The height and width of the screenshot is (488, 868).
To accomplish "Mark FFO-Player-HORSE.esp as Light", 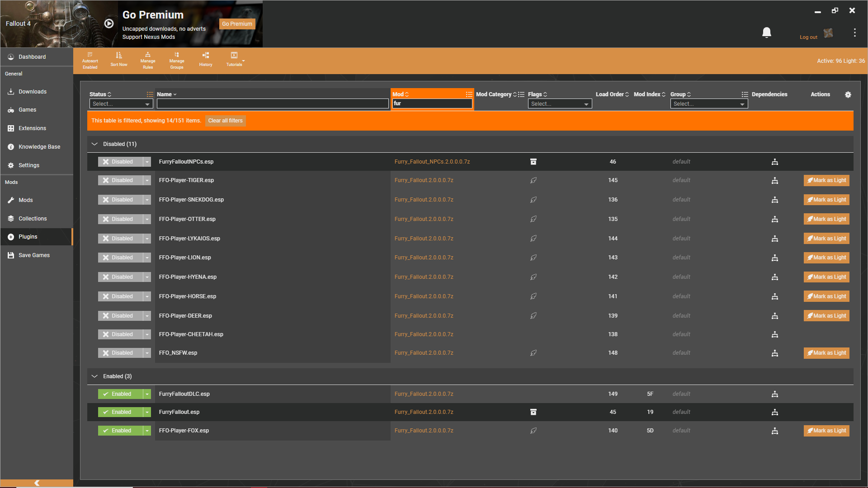I will 826,296.
